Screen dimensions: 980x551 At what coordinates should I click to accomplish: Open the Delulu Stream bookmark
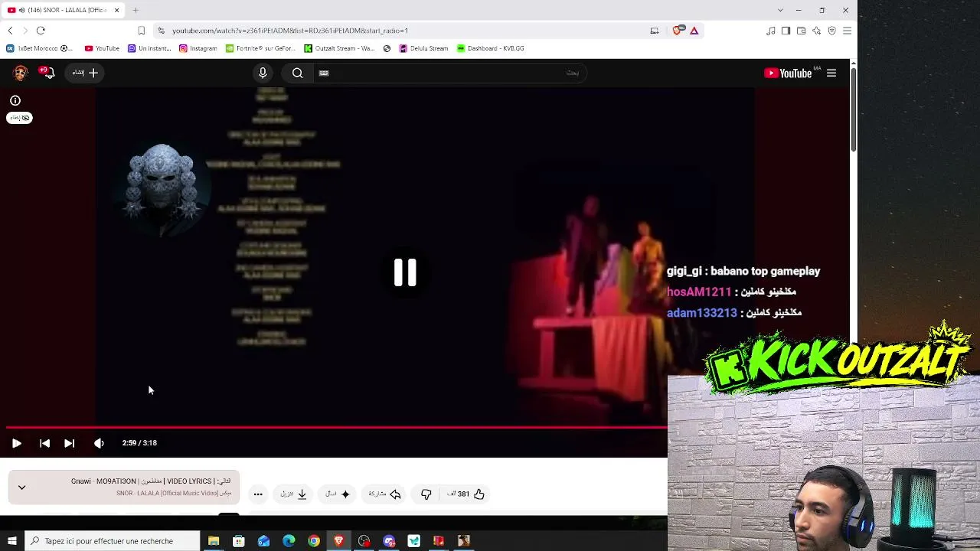click(424, 48)
